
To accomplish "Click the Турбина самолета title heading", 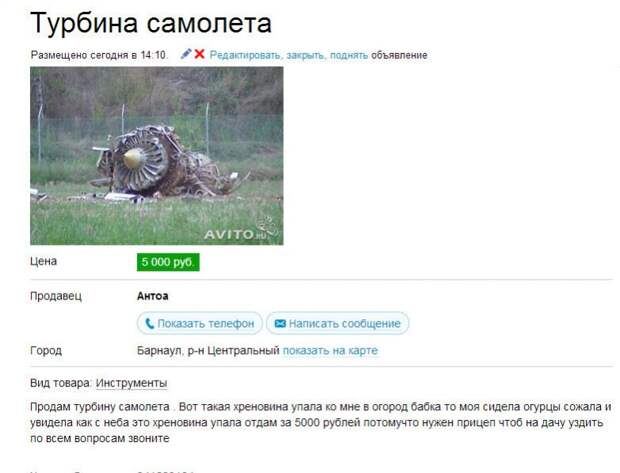I will click(151, 23).
